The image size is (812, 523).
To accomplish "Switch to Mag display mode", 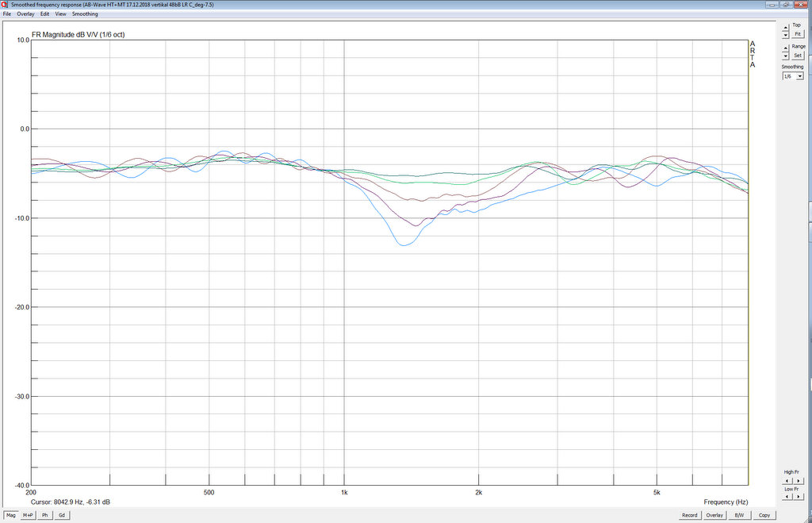I will pyautogui.click(x=11, y=515).
